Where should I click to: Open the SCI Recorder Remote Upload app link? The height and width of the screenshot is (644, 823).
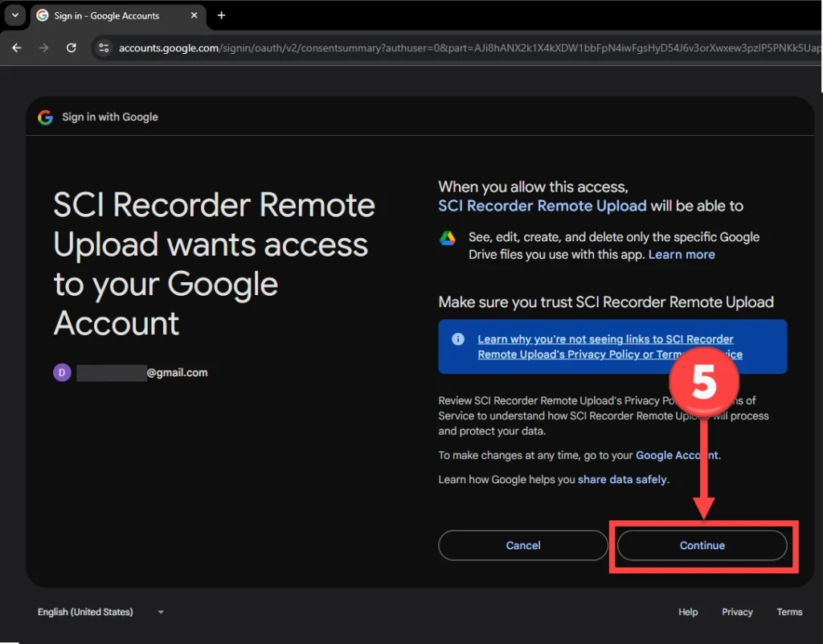click(543, 206)
